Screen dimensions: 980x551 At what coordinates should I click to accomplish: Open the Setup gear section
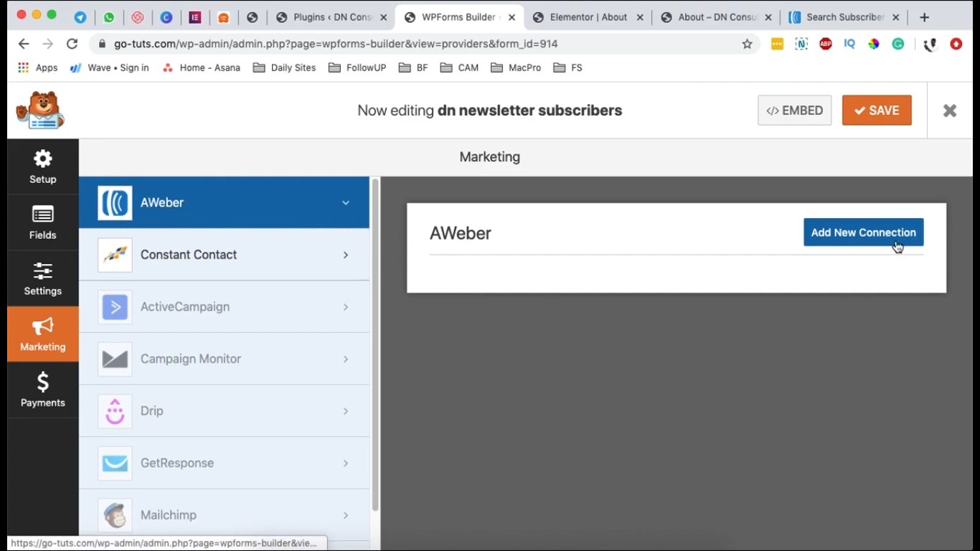(43, 166)
